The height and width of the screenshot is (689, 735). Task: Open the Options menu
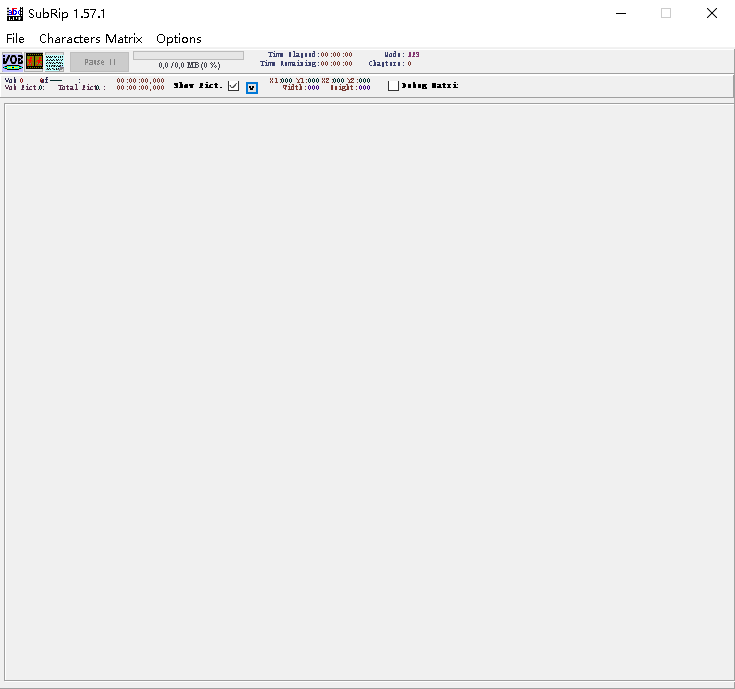coord(178,39)
